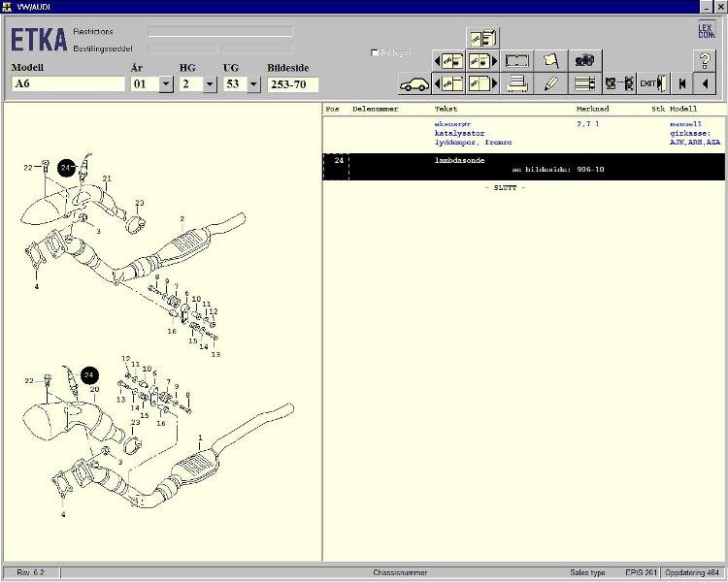
Task: Click the Bildeside field showing 253-70
Action: (293, 84)
